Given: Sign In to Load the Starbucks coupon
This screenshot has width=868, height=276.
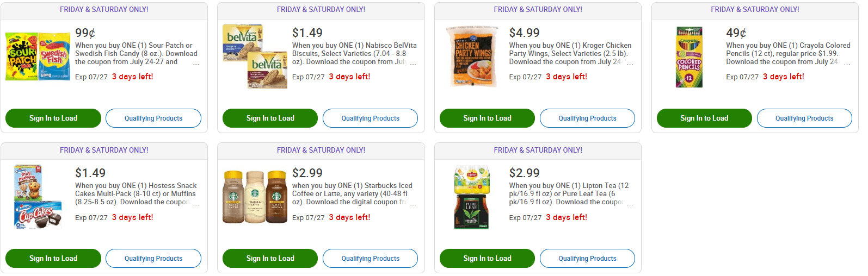Looking at the screenshot, I should tap(270, 258).
